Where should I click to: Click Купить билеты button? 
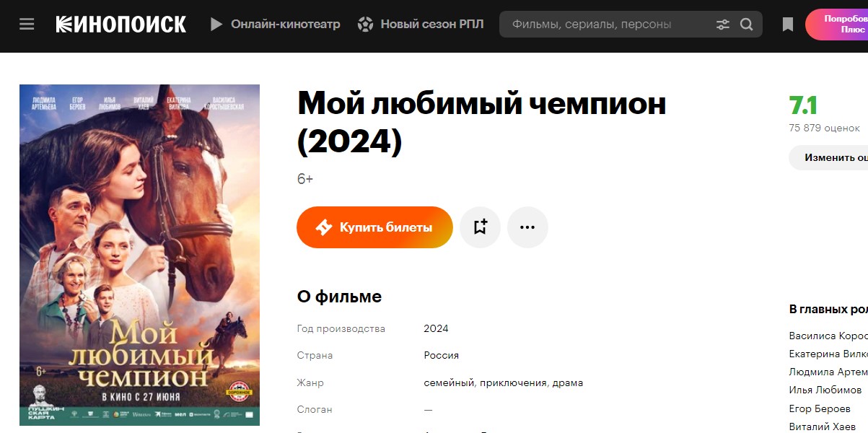pos(374,227)
